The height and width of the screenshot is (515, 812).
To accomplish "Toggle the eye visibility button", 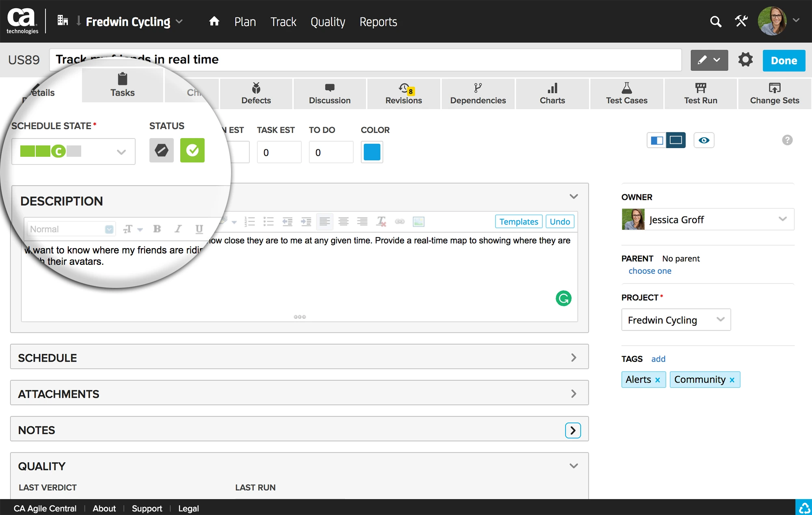I will tap(704, 141).
